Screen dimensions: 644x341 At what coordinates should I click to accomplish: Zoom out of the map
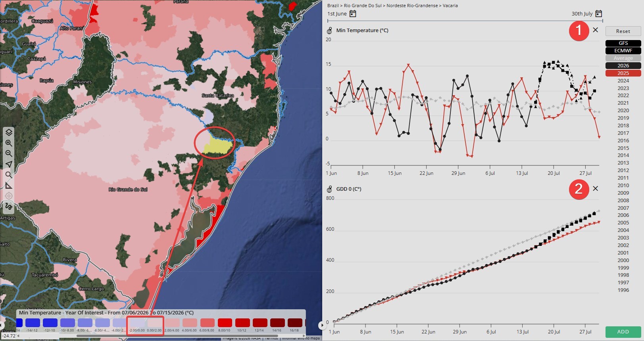(9, 153)
